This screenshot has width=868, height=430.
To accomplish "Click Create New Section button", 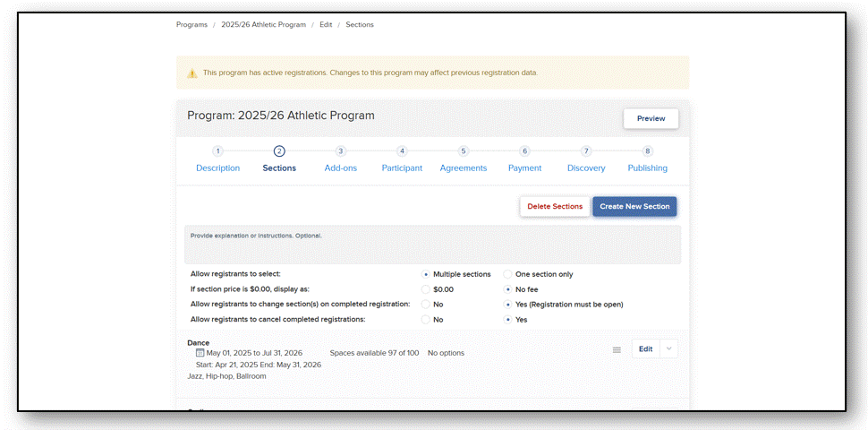I will [634, 206].
